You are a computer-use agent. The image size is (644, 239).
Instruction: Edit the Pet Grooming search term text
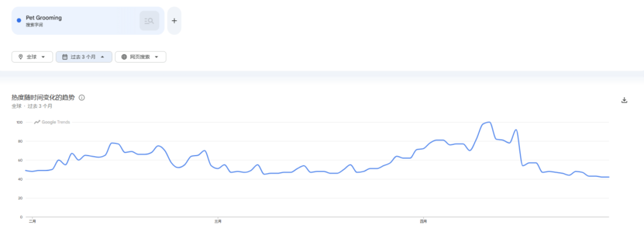pos(44,18)
